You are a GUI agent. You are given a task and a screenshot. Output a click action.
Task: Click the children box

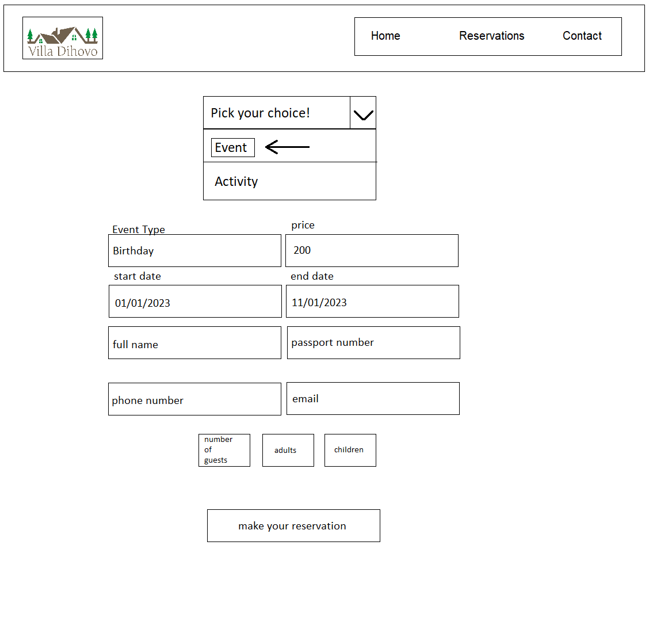[350, 451]
